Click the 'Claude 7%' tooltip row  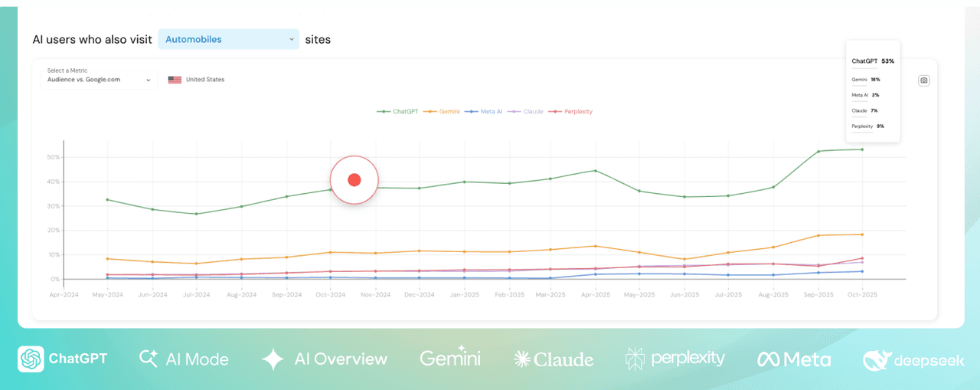(864, 110)
